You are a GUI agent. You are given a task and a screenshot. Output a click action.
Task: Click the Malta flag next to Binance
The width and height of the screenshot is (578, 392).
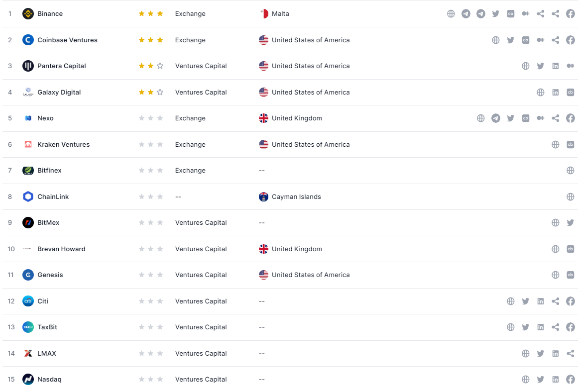(x=263, y=13)
